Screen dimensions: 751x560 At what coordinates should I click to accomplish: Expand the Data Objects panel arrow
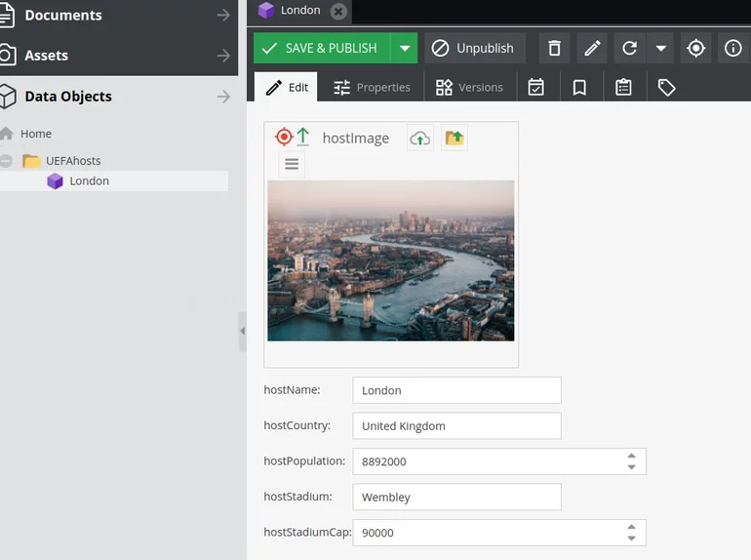tap(223, 97)
